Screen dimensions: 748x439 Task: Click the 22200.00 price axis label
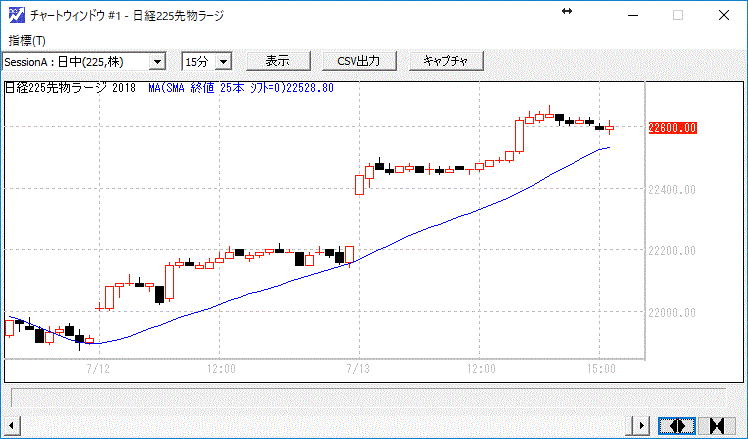coord(672,251)
